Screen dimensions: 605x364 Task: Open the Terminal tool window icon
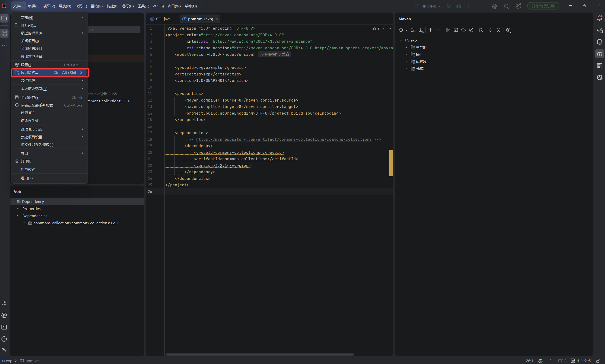click(4, 327)
